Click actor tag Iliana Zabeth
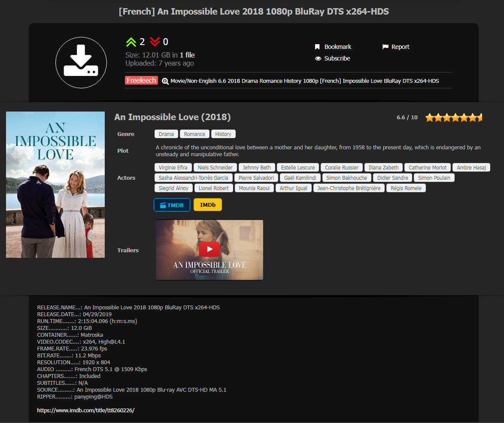The image size is (504, 423). pyautogui.click(x=383, y=167)
